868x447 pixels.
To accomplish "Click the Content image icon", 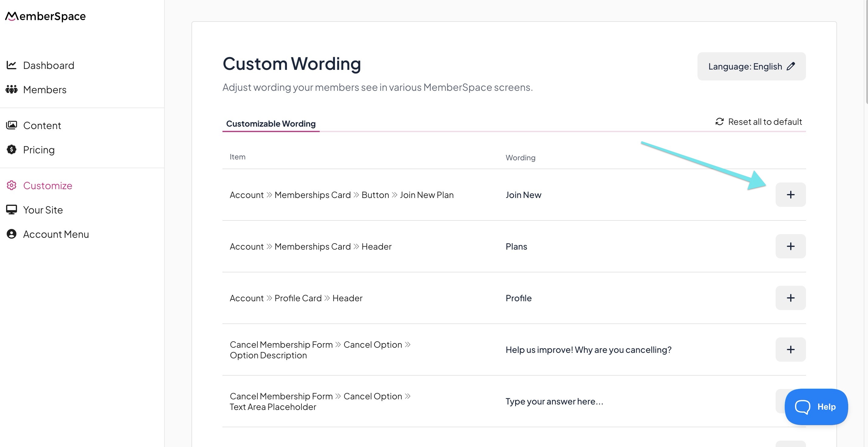I will click(12, 125).
